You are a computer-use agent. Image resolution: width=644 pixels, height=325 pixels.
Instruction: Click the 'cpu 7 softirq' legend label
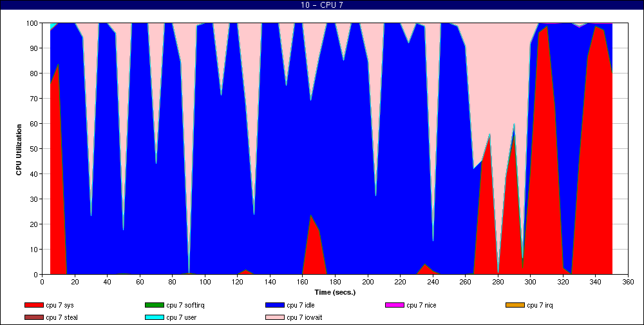tap(185, 305)
